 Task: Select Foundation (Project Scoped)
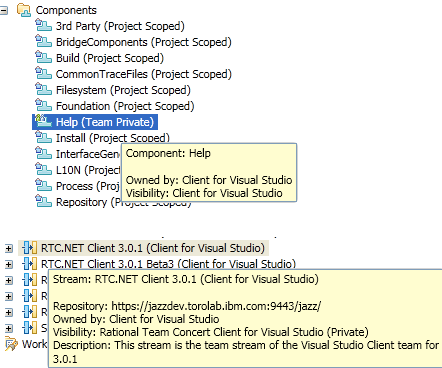pos(125,106)
